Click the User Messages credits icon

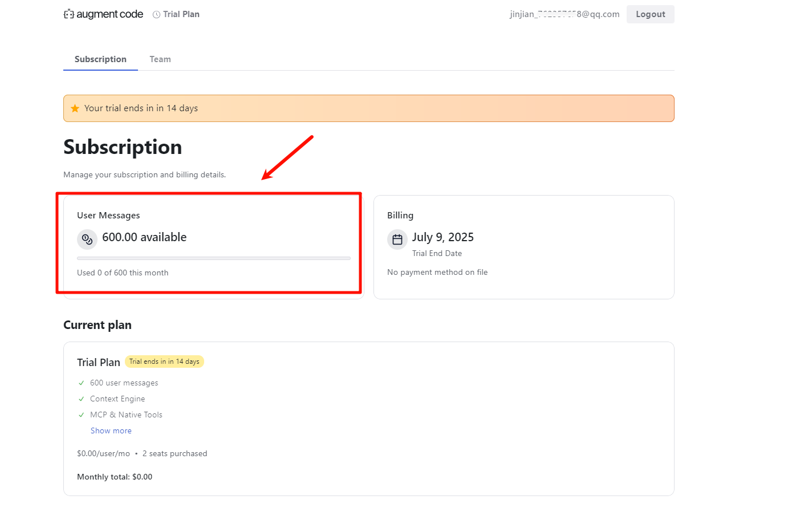87,239
